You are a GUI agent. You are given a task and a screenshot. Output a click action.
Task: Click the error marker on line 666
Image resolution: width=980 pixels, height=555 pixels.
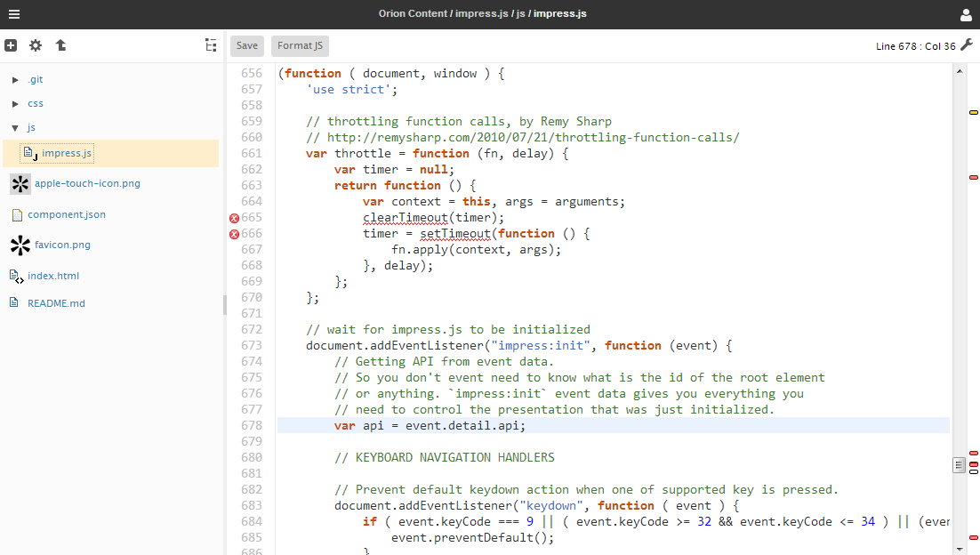(x=235, y=234)
